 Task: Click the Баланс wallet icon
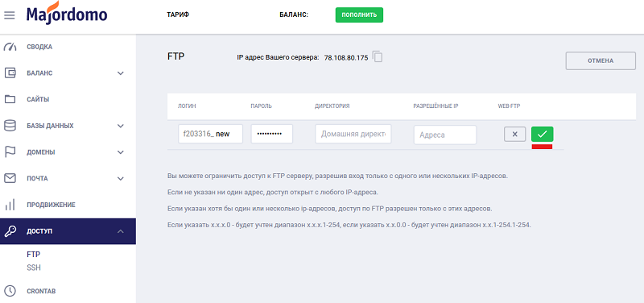[10, 73]
